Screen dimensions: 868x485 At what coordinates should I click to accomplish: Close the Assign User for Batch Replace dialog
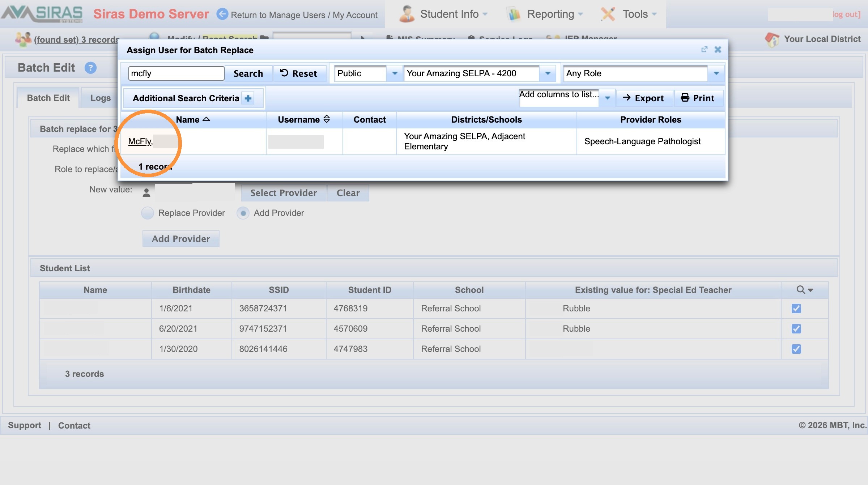[718, 50]
